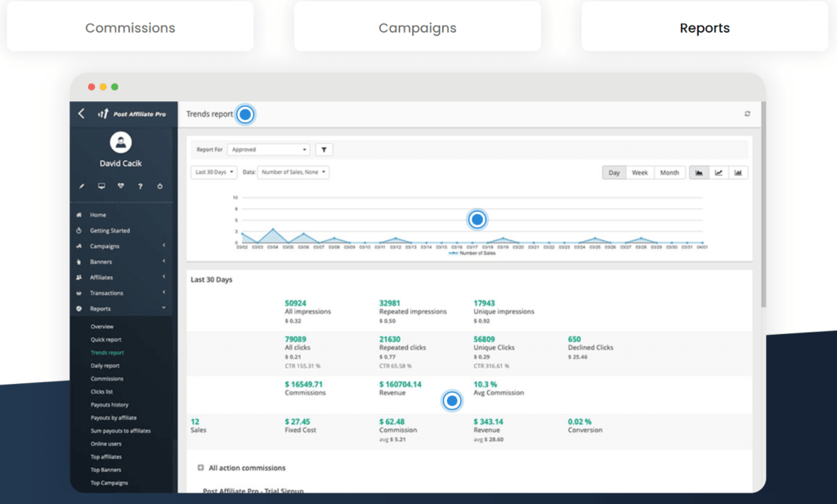Switch to the line chart icon
The image size is (837, 504).
pos(718,172)
